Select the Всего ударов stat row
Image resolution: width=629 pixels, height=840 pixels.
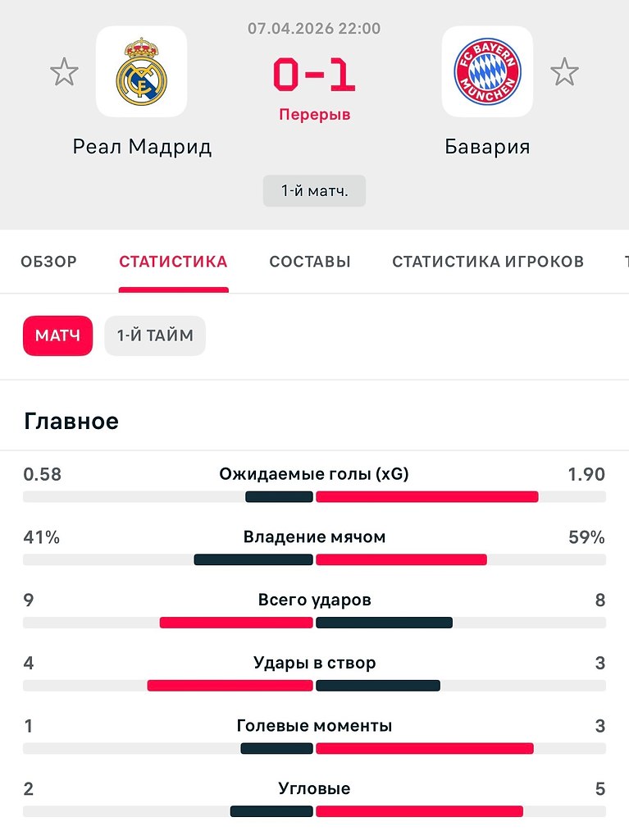[315, 609]
